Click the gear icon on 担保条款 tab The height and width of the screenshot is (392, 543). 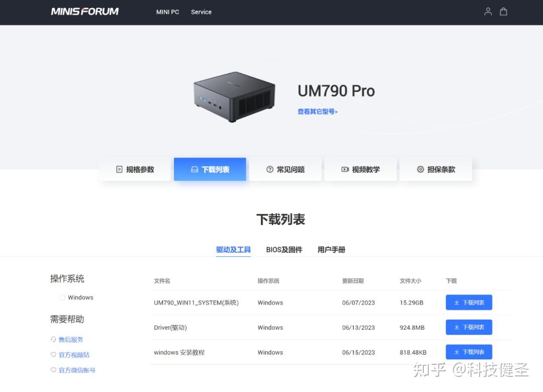[x=420, y=169]
